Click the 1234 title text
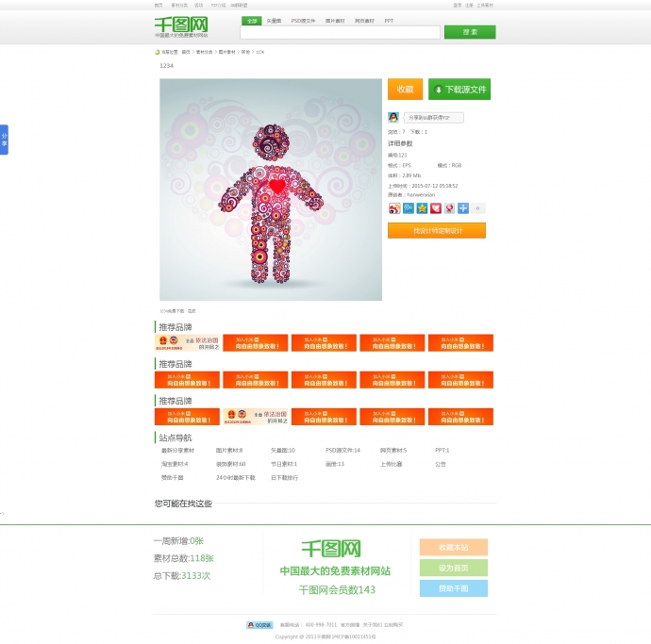The image size is (651, 644). pyautogui.click(x=166, y=66)
